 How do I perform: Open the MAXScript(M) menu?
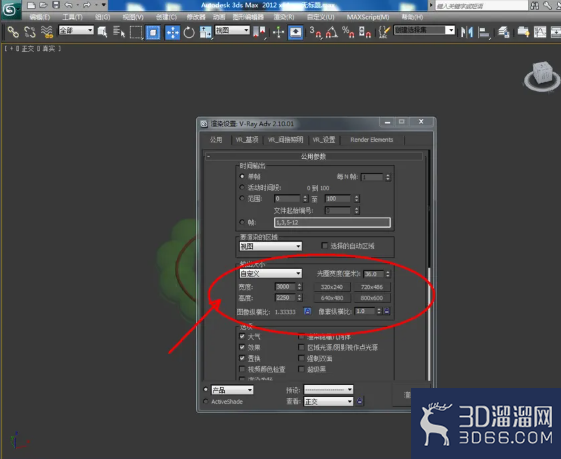(368, 17)
